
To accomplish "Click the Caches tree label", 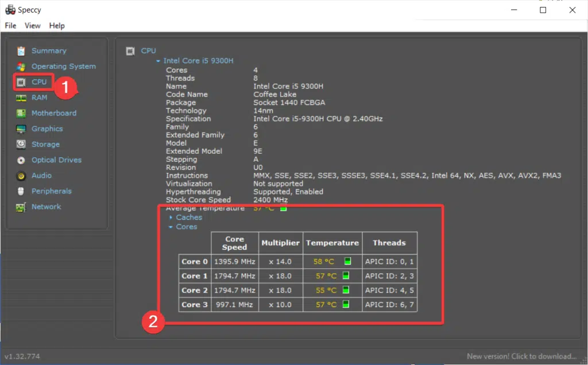I will click(189, 218).
